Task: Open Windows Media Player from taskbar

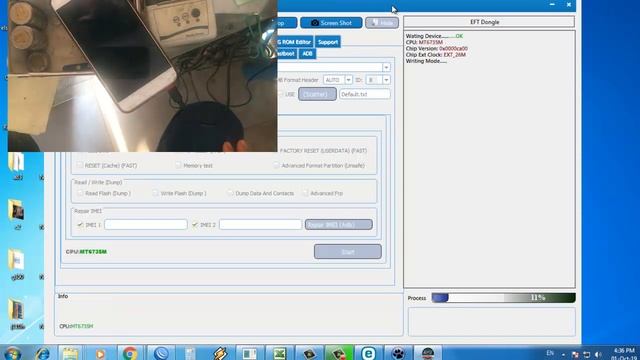Action: 100,353
